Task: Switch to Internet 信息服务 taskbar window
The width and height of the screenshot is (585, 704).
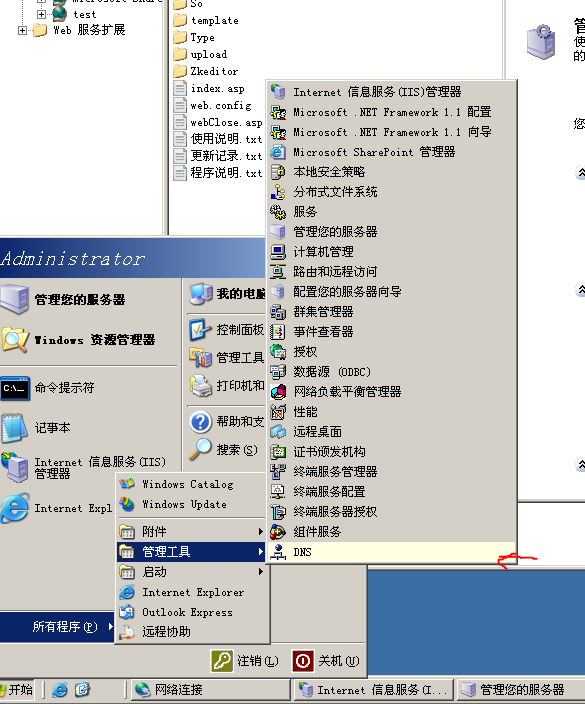Action: pos(374,690)
